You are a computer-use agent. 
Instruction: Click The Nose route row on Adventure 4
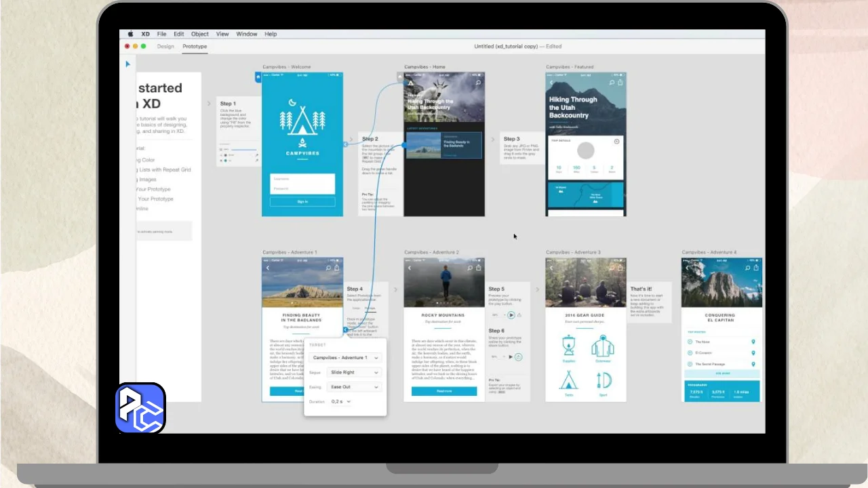coord(722,342)
